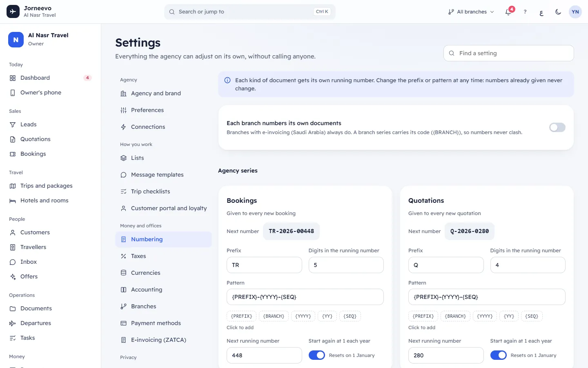This screenshot has height=368, width=588.
Task: Enable each branch numbers its own documents
Action: coord(557,128)
